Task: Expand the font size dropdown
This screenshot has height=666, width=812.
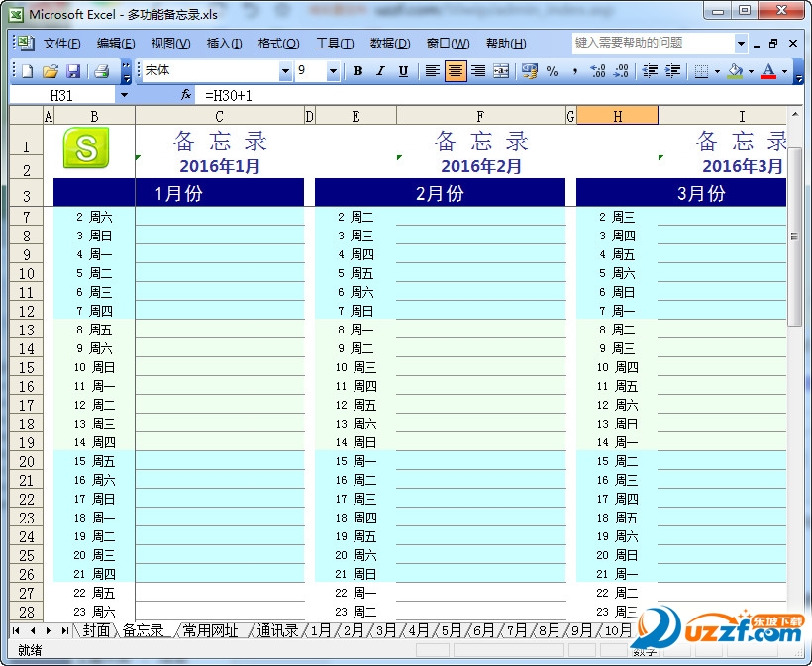Action: pyautogui.click(x=333, y=71)
